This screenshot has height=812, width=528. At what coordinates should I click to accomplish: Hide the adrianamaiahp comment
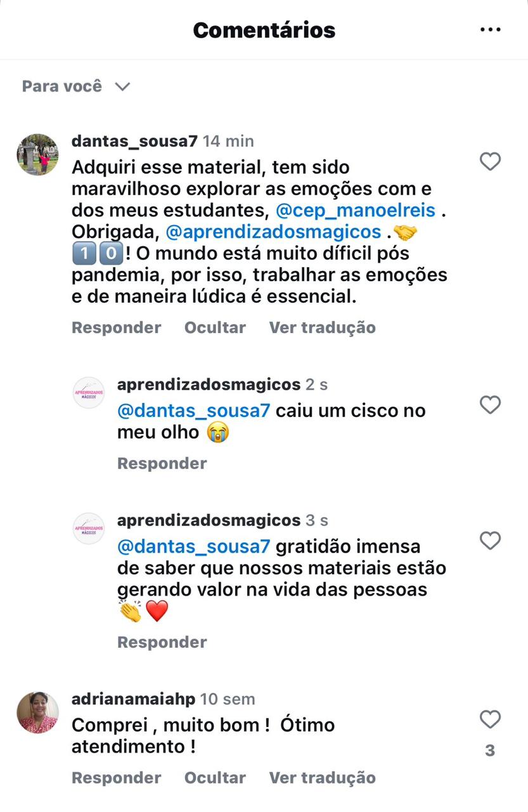(x=215, y=778)
